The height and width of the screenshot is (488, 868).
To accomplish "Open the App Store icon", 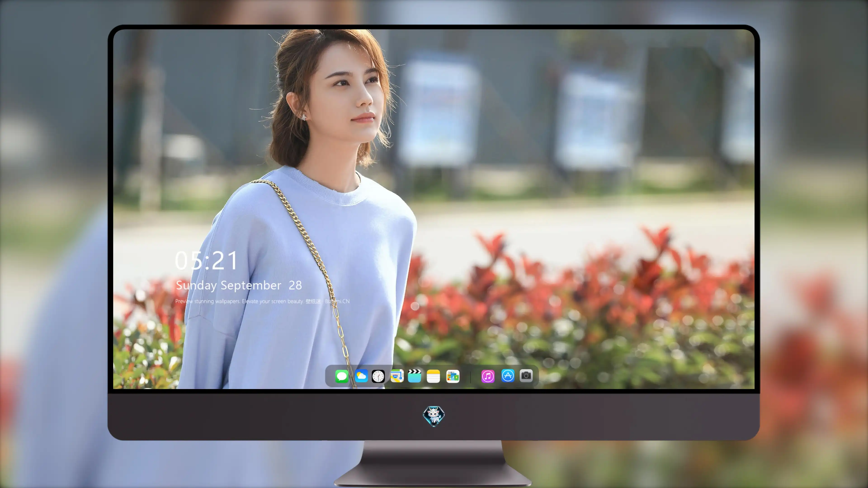I will tap(508, 375).
